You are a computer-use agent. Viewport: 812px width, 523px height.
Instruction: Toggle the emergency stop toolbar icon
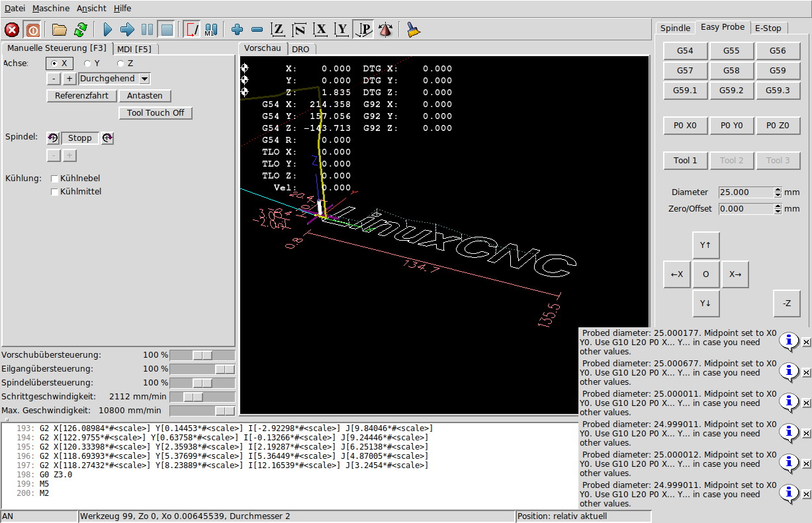coord(12,30)
